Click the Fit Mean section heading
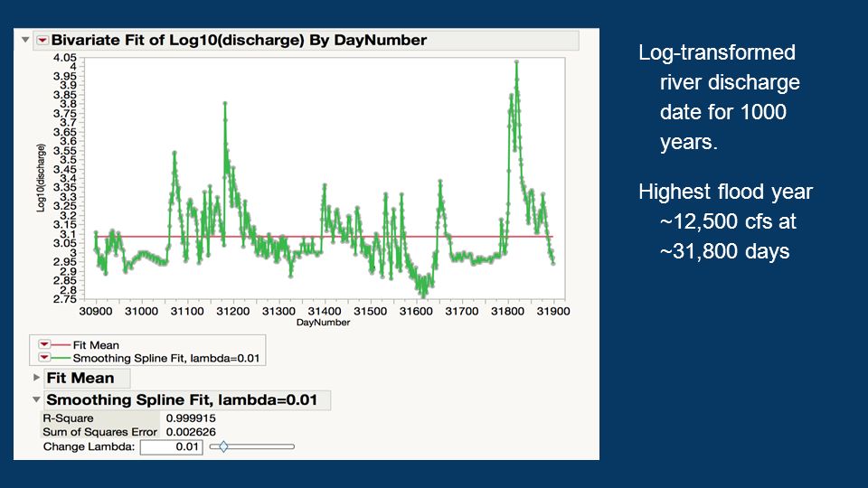 tap(80, 378)
